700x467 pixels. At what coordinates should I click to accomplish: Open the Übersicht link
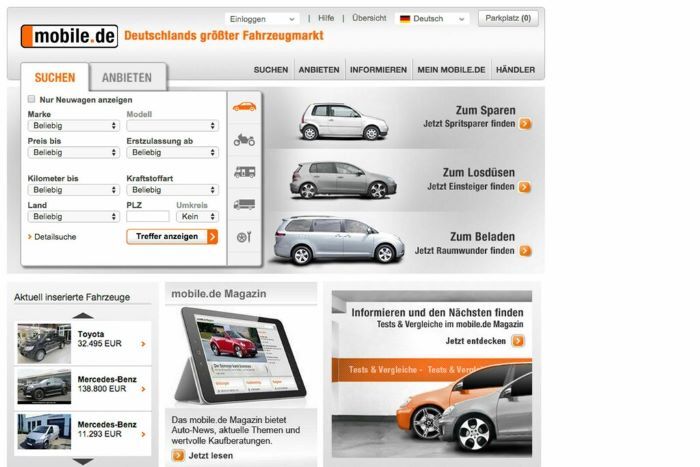(x=369, y=18)
